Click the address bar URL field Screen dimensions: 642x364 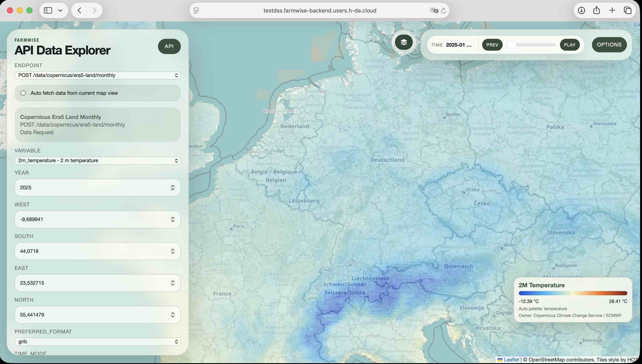tap(320, 11)
